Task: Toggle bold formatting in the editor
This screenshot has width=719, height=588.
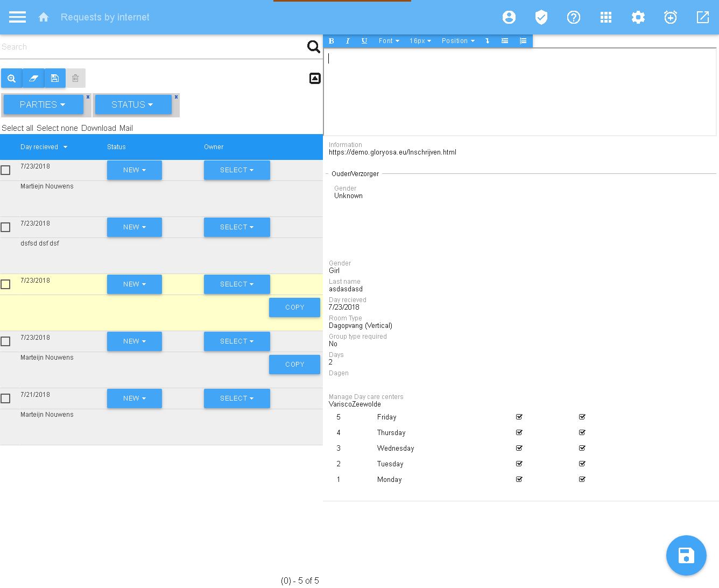Action: point(332,41)
